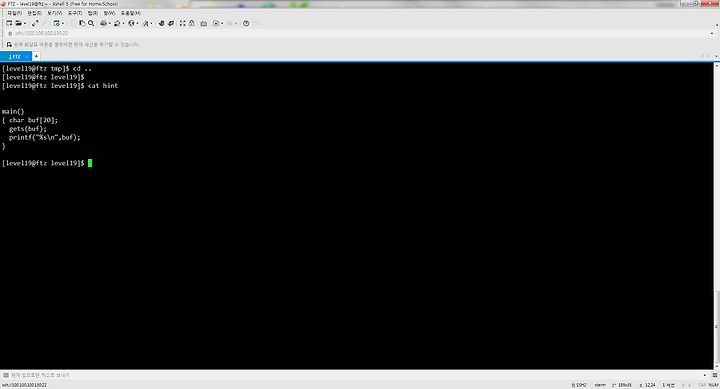Screen dimensions: 720x389
Task: Open the 편집(E) menu
Action: click(34, 13)
